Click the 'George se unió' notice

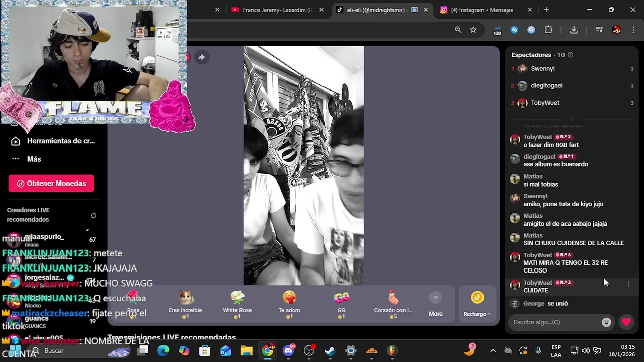point(545,304)
